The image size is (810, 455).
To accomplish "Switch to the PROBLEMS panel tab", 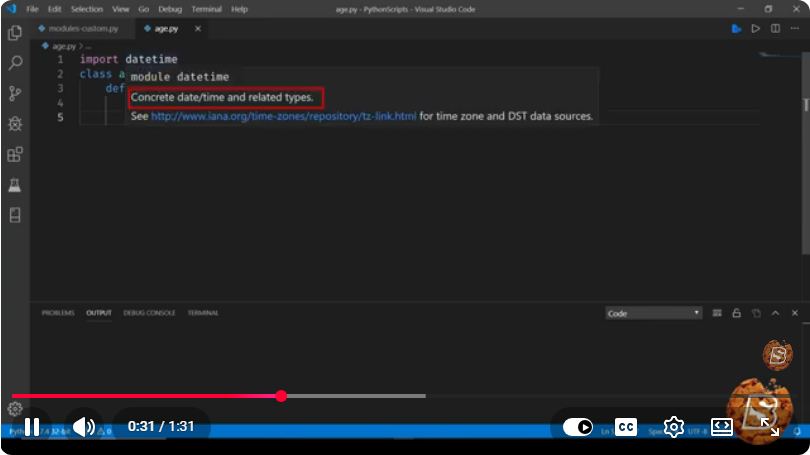I will (58, 313).
